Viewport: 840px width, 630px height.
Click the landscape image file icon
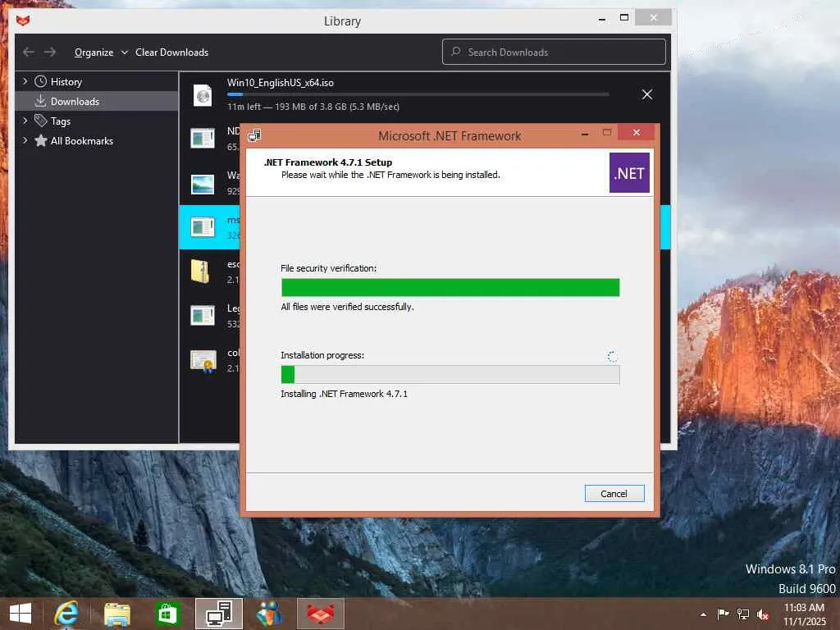203,184
